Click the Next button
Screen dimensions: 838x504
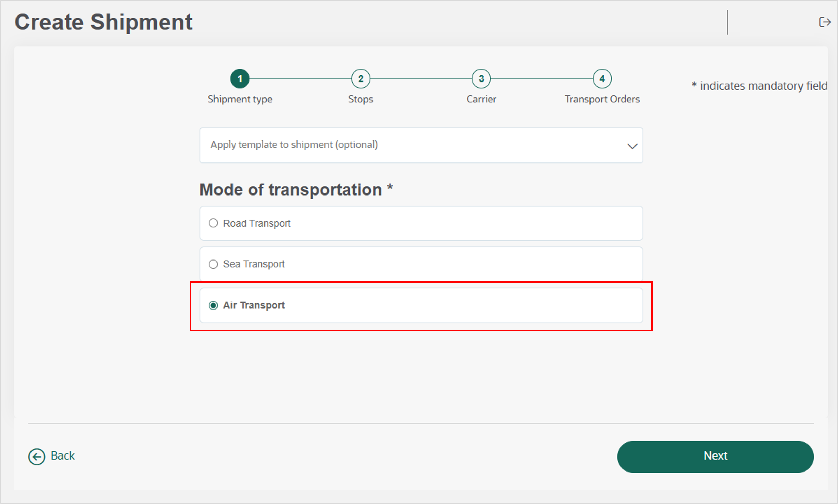(715, 457)
